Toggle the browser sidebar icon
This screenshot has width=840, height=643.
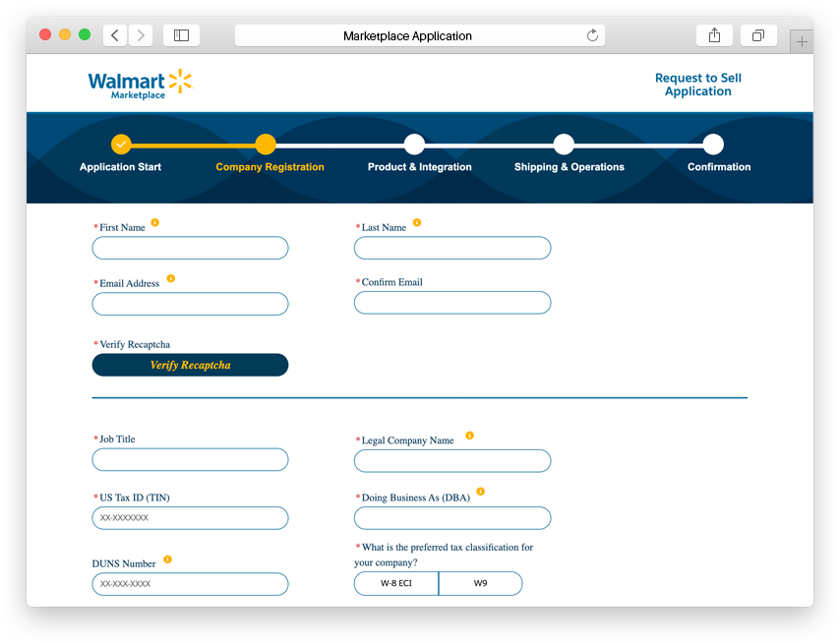coord(182,35)
